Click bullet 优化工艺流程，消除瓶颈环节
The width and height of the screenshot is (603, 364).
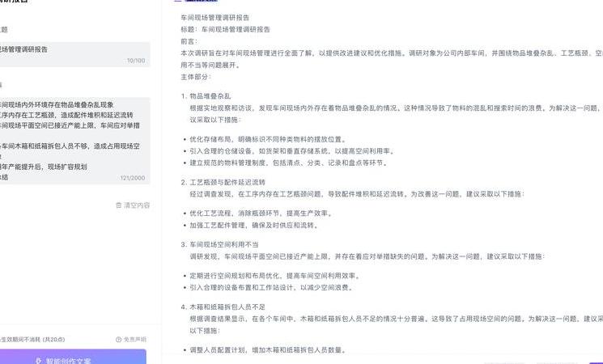261,214
